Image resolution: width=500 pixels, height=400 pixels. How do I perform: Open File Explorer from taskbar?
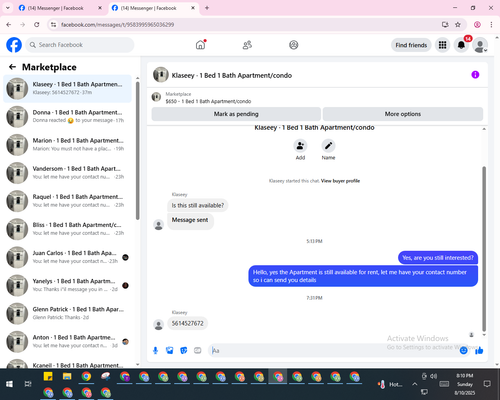(x=67, y=377)
